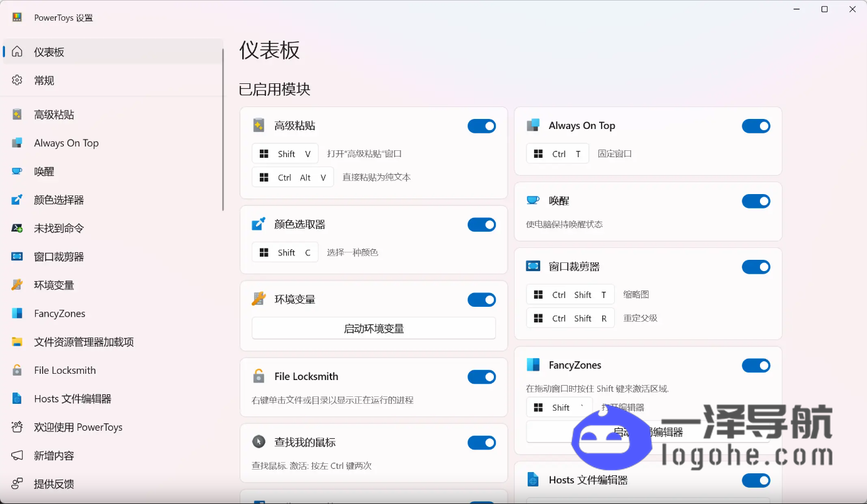Click the 窗口裁剪器 sidebar icon
Viewport: 867px width, 504px height.
pos(17,257)
